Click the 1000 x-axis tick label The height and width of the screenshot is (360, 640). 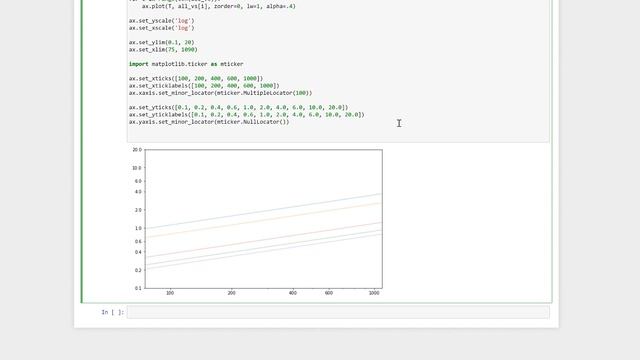point(374,293)
